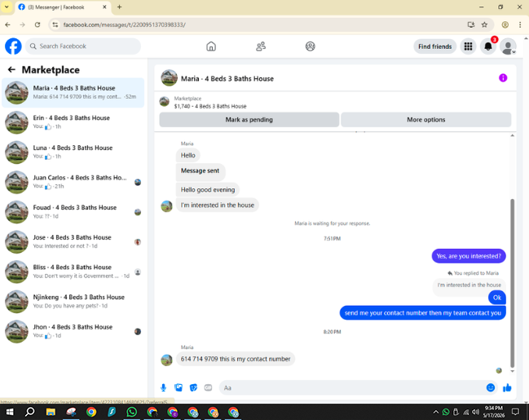Open conversation information purple icon

click(503, 78)
